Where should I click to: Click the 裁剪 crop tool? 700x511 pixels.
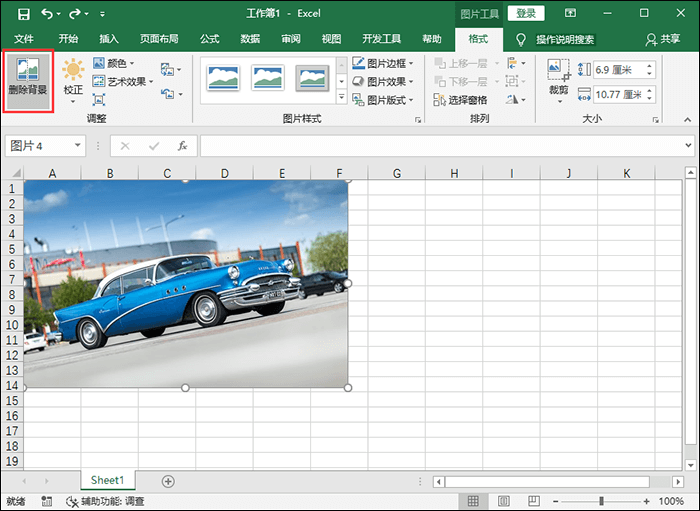558,80
